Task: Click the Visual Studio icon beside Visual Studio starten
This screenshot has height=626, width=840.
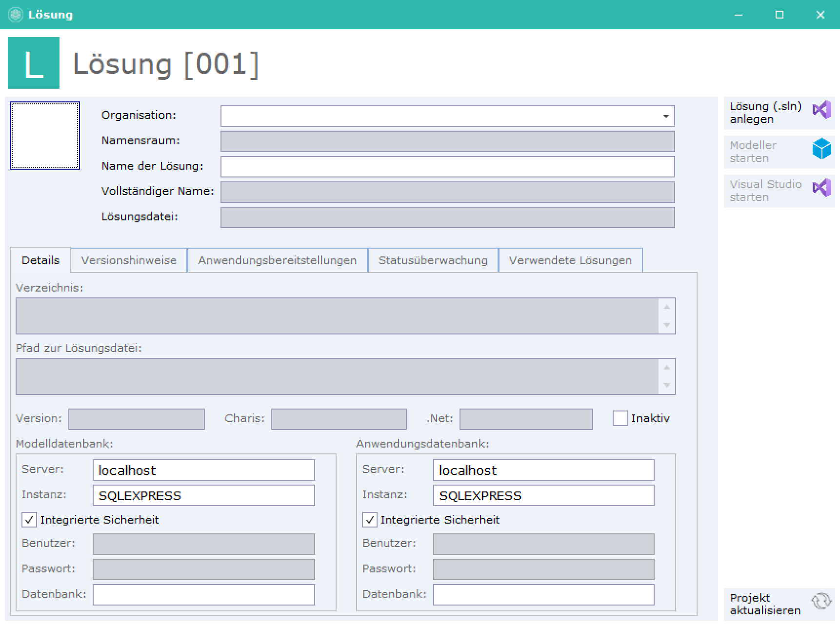Action: 821,188
